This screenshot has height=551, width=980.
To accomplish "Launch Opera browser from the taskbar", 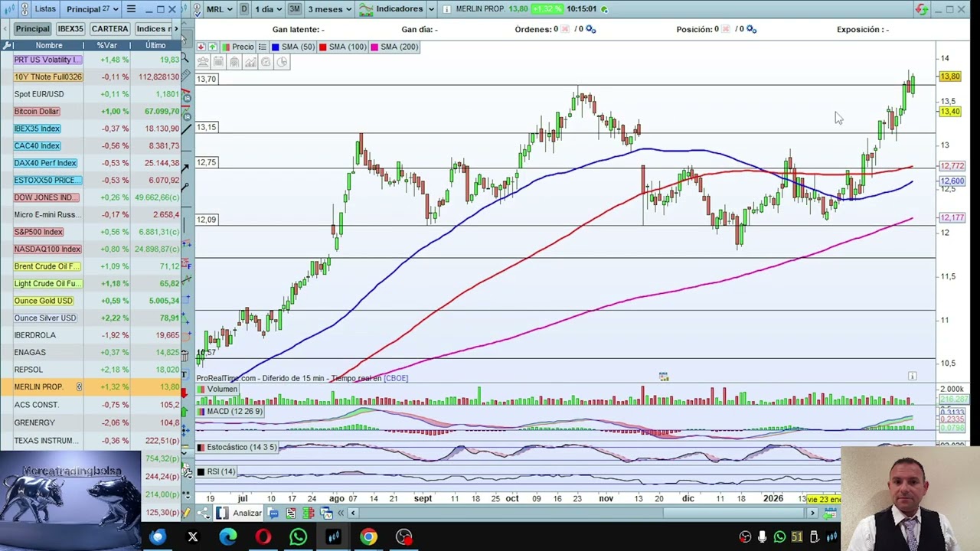I will (263, 536).
